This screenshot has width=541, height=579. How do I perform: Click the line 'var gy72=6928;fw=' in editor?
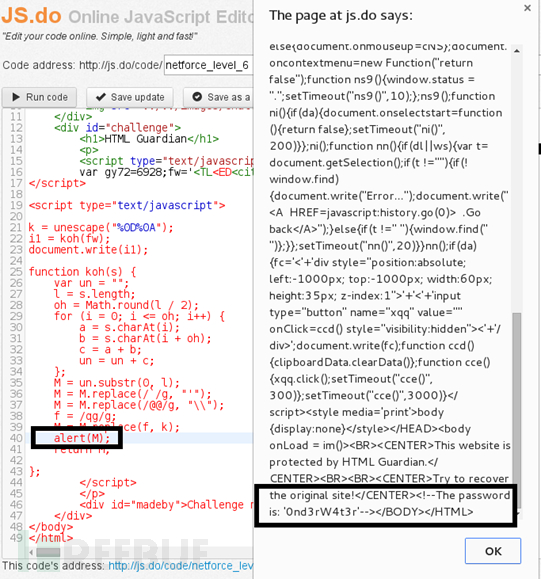[166, 172]
